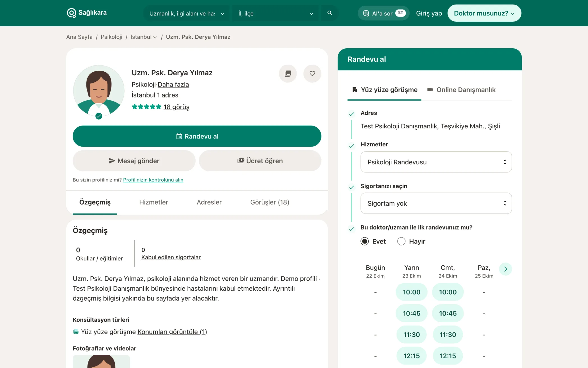The width and height of the screenshot is (588, 368).
Task: Show next dates with the arrow button
Action: pyautogui.click(x=506, y=269)
